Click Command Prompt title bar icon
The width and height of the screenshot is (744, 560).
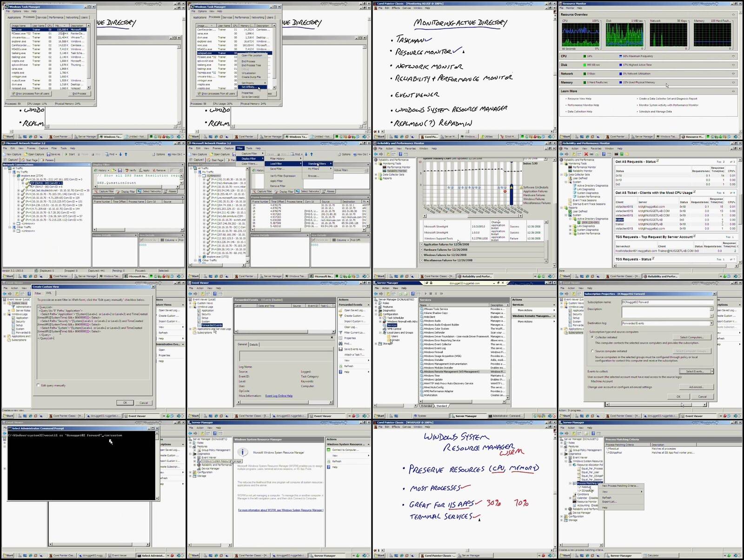[9, 428]
